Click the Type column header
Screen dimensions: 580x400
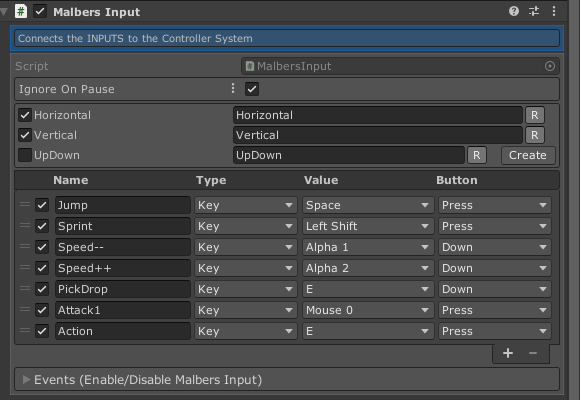click(211, 180)
